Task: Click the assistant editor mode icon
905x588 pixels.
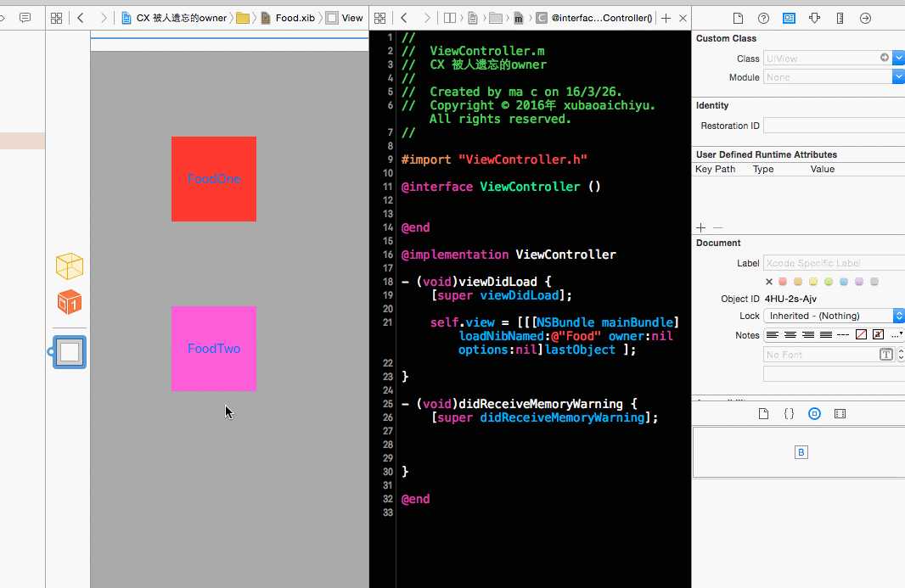Action: point(450,19)
